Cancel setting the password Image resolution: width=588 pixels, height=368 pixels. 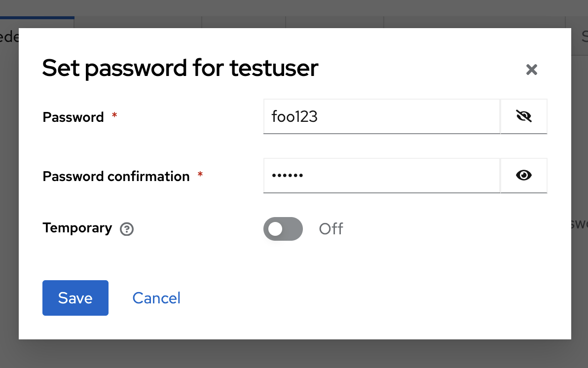[156, 298]
